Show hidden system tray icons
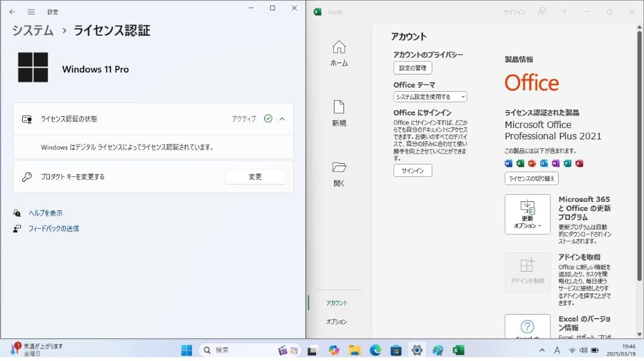The height and width of the screenshot is (361, 644). (542, 350)
